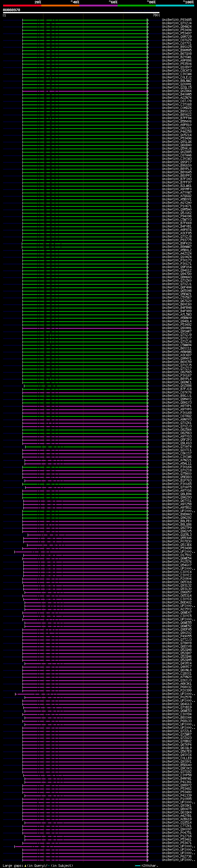The height and width of the screenshot is (868, 197).
Task: Select hit label UniRef100_Q75HX0
Action: (x=177, y=474)
